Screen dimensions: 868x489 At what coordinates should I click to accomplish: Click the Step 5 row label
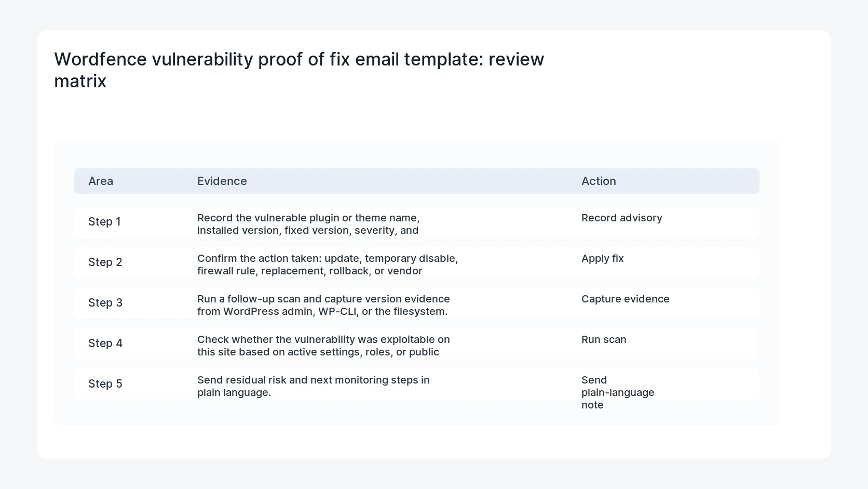(x=105, y=384)
